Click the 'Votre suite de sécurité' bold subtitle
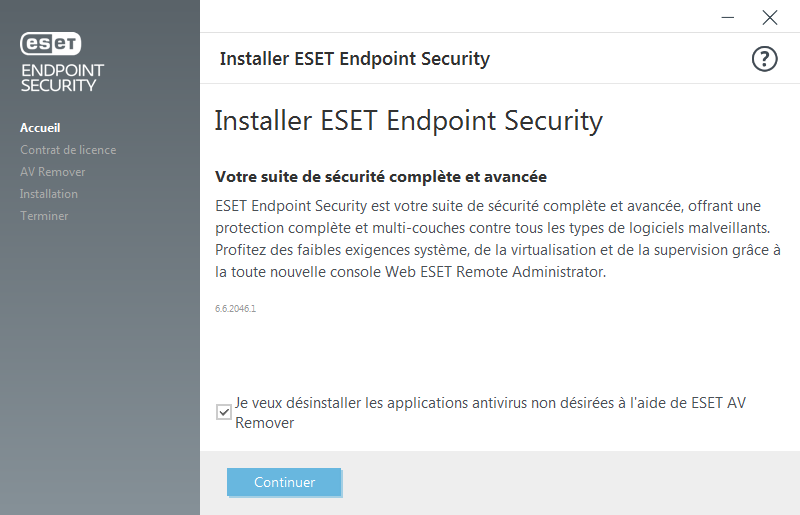This screenshot has width=800, height=515. coord(381,177)
